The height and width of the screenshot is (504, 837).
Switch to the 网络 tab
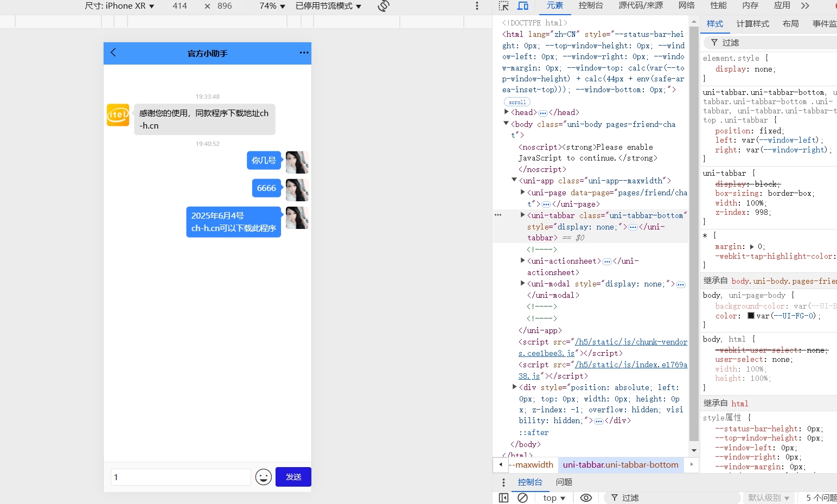pyautogui.click(x=687, y=5)
